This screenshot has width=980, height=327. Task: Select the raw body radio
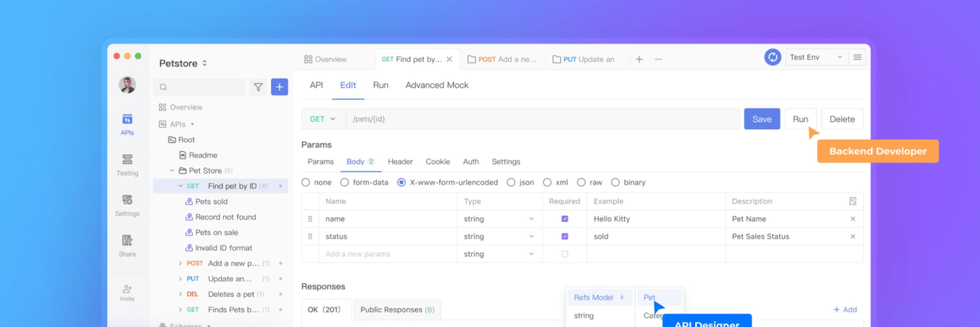click(581, 182)
